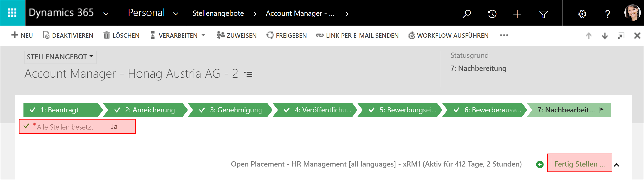Click ZUWEISEN to assign the record
The width and height of the screenshot is (644, 180).
[x=237, y=35]
